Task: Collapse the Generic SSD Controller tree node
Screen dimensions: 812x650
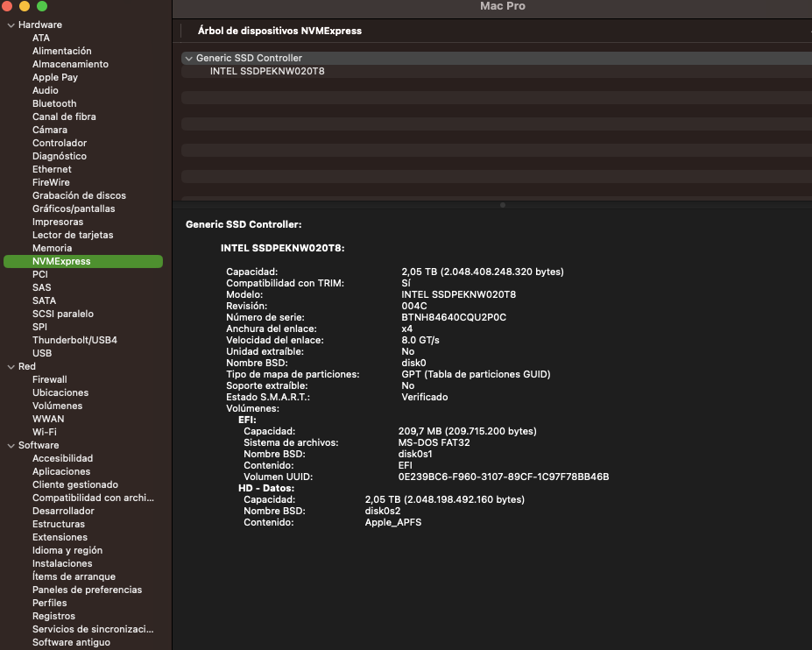Action: pos(189,59)
